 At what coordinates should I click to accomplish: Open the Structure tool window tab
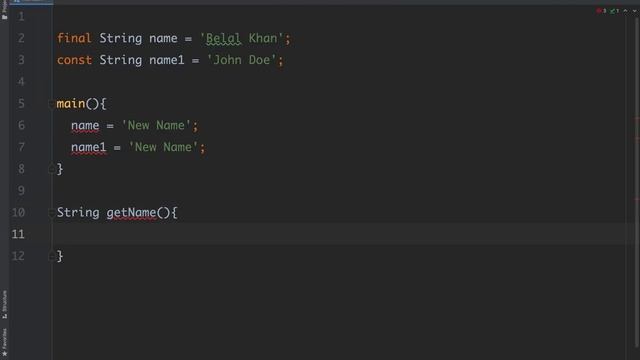click(x=4, y=304)
